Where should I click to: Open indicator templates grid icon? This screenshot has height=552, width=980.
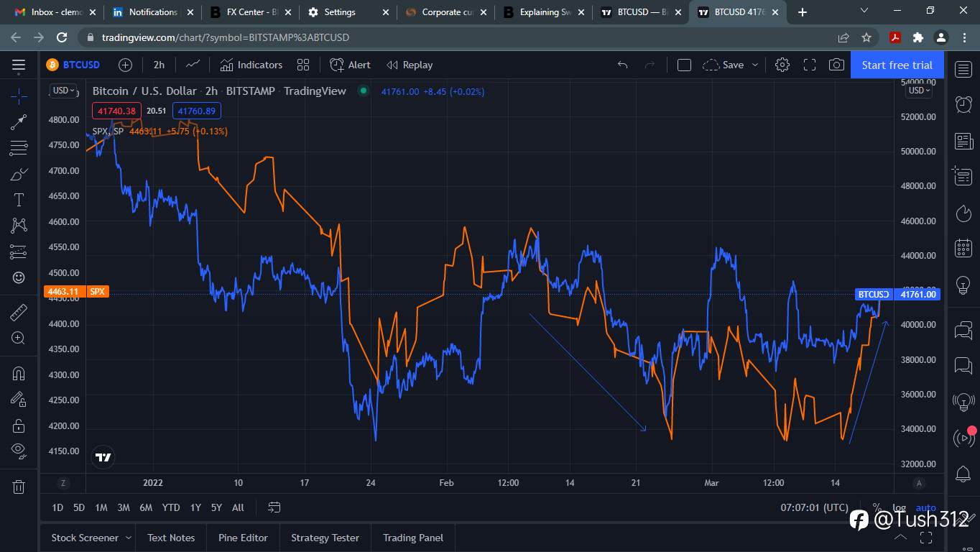[x=303, y=65]
